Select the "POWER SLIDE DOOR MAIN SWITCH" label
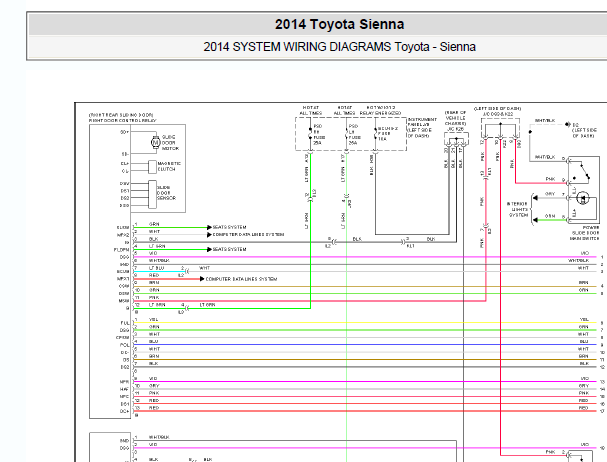 point(585,233)
